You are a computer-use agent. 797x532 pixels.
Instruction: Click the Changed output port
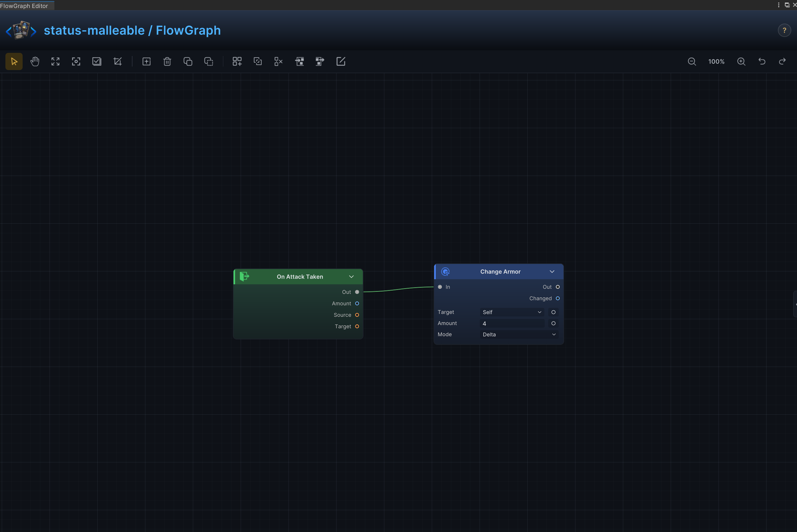tap(558, 299)
